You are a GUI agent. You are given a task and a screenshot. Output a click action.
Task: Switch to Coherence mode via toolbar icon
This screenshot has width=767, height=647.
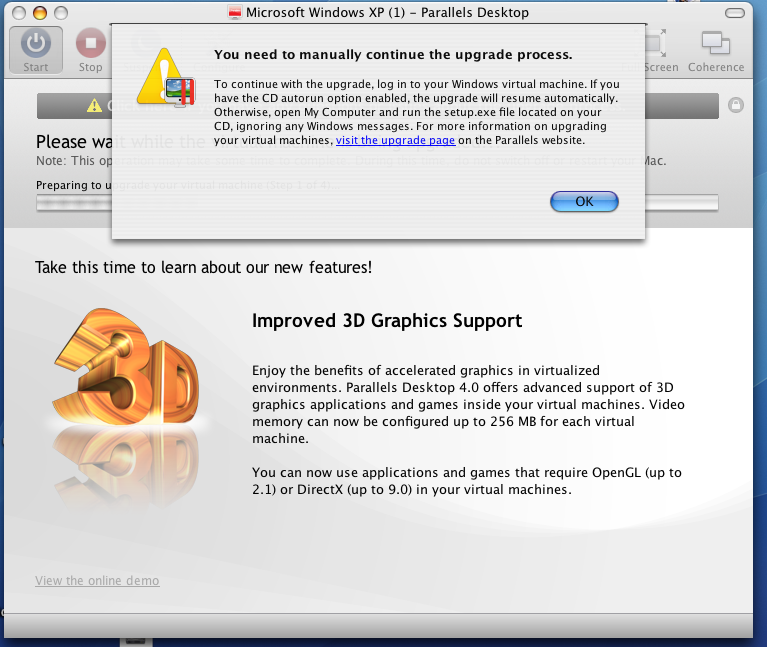tap(716, 43)
